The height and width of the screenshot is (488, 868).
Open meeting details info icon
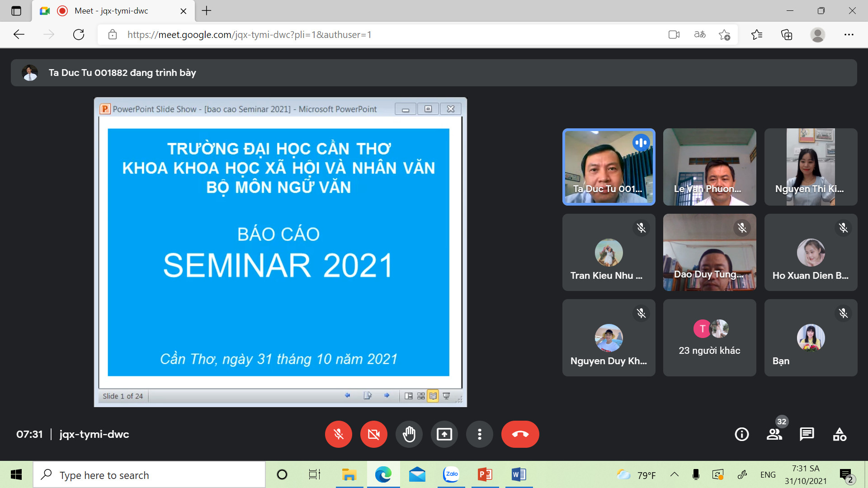click(741, 434)
